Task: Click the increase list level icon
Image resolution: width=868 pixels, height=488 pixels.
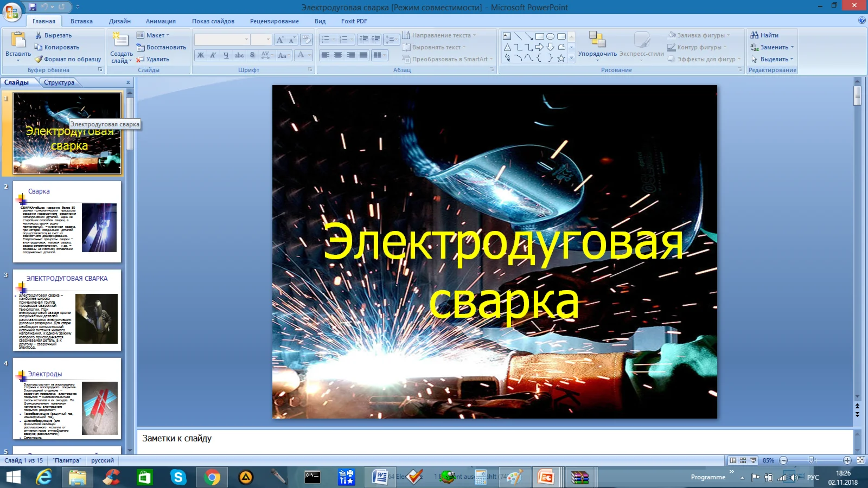Action: [375, 40]
